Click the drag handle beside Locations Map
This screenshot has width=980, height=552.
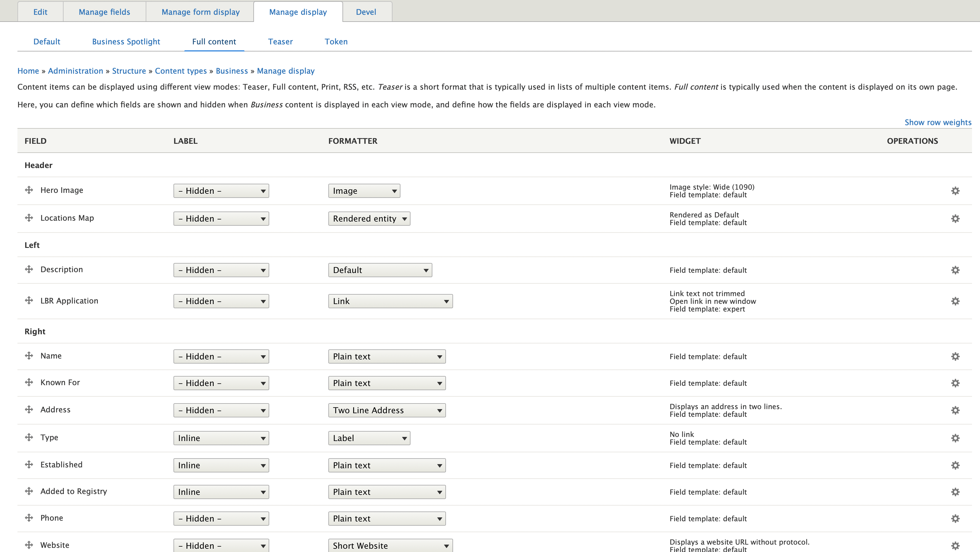[x=29, y=218]
